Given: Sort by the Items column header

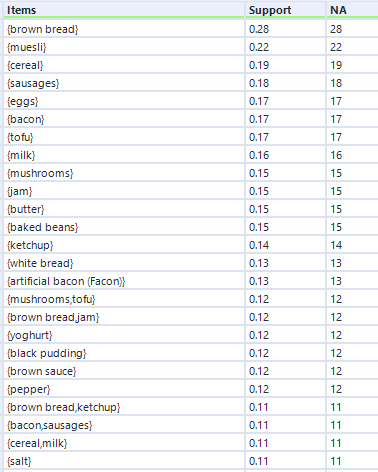Looking at the screenshot, I should (x=124, y=10).
